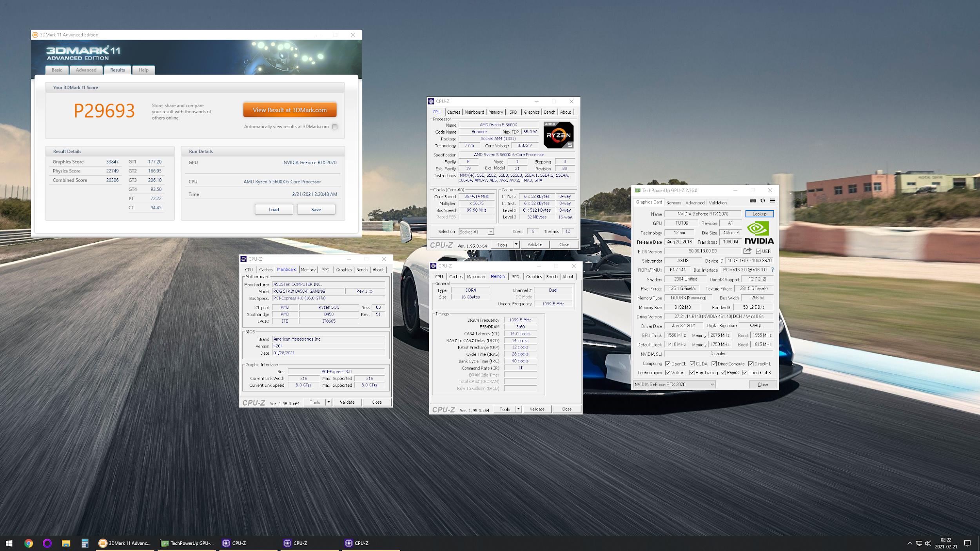980x551 pixels.
Task: Open Socket #1 selection dropdown in CPU-Z
Action: (476, 232)
